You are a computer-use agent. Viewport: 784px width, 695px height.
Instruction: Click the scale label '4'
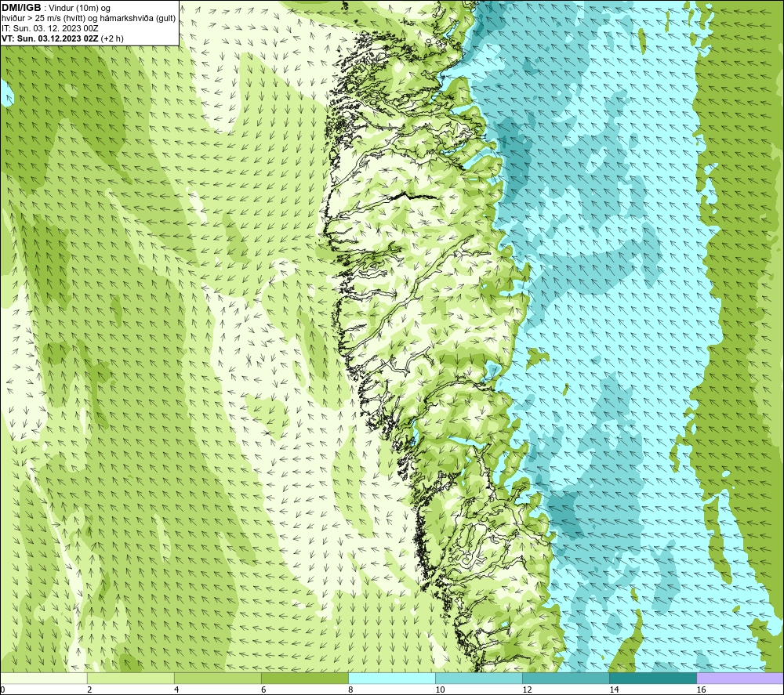[x=176, y=690]
